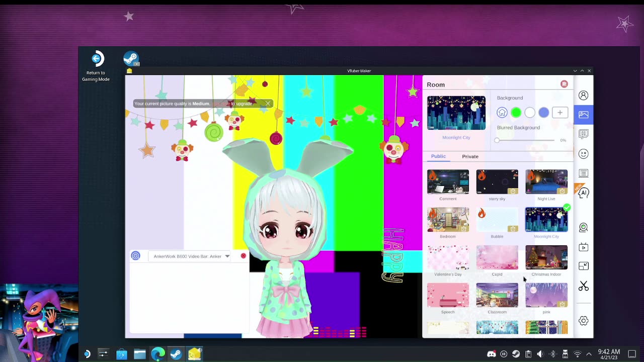
Task: Select the pink room thumbnail
Action: pos(546,295)
